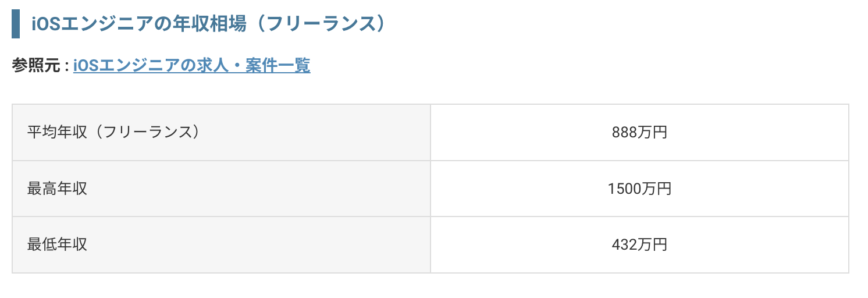Select the 888万円 average income value
The height and width of the screenshot is (298, 868).
pyautogui.click(x=639, y=133)
